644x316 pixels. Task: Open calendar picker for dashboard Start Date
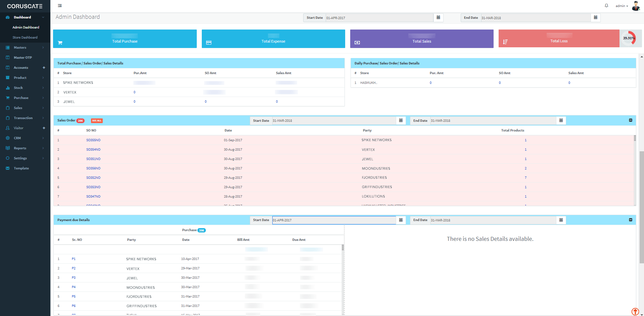point(438,18)
